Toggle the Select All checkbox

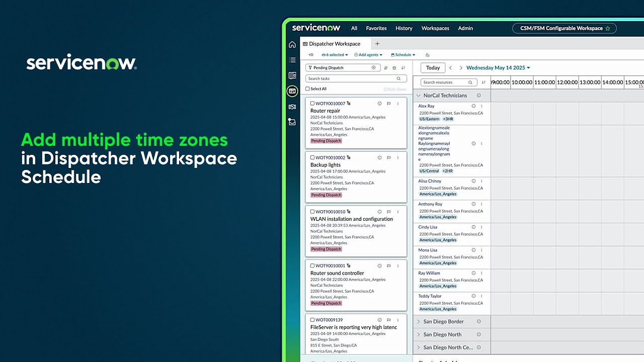(307, 88)
